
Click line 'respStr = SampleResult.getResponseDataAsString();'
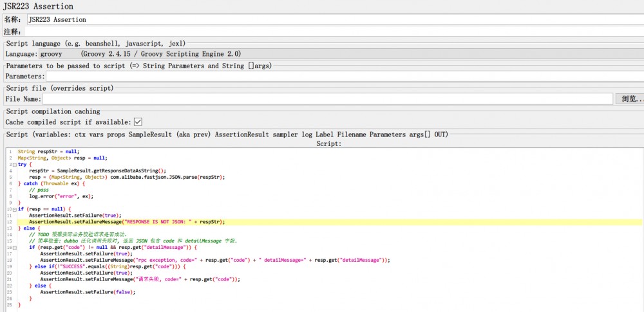pyautogui.click(x=97, y=170)
